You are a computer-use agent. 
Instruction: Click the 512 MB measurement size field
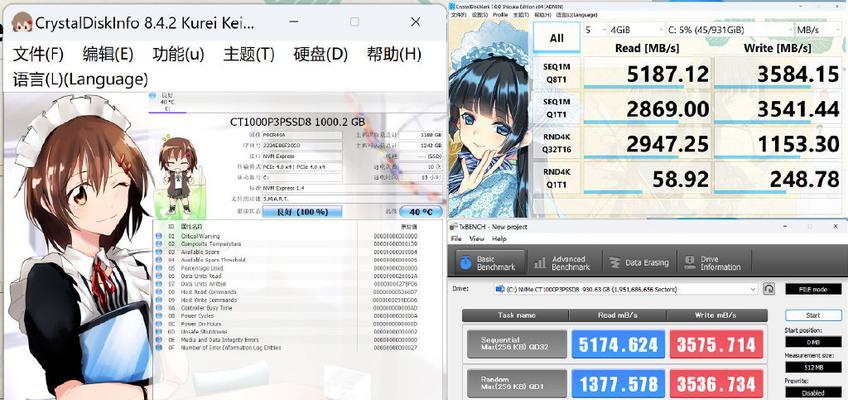[813, 368]
